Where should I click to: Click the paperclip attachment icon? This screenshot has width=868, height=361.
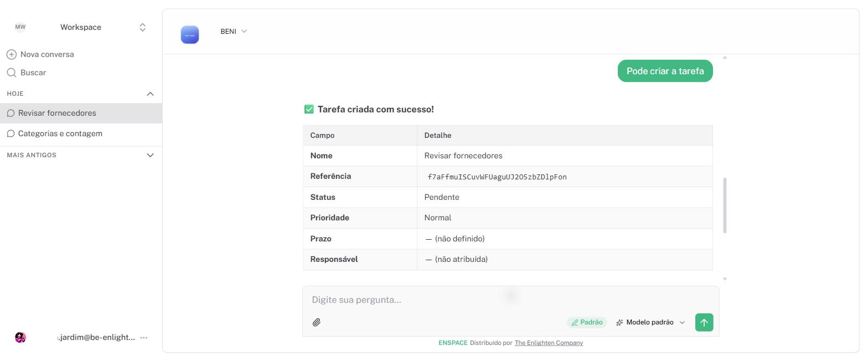[317, 322]
